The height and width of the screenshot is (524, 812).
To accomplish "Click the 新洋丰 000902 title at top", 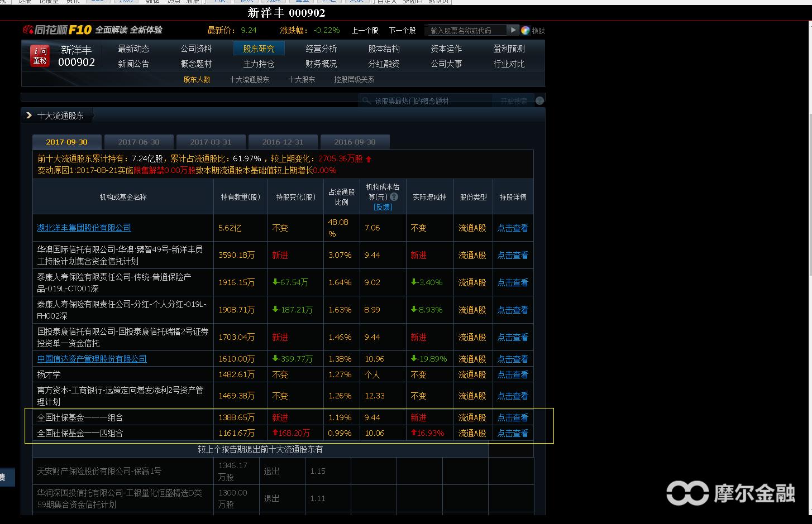I will click(286, 13).
